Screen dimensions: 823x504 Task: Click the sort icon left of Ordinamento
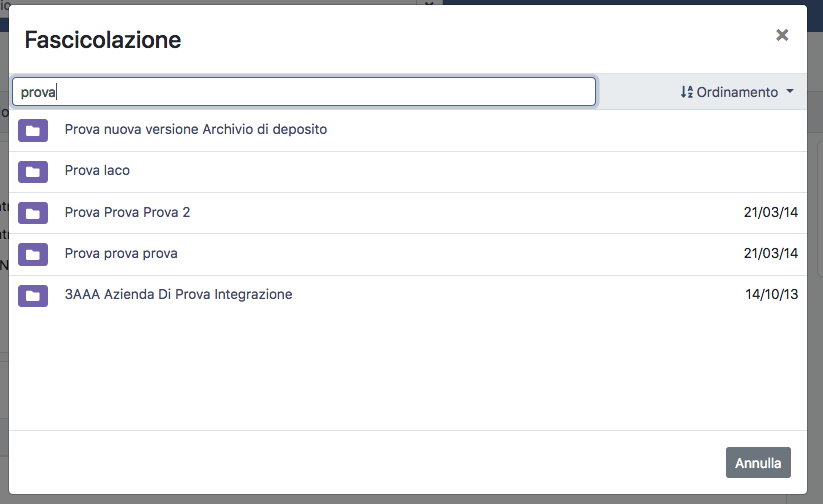tap(686, 92)
